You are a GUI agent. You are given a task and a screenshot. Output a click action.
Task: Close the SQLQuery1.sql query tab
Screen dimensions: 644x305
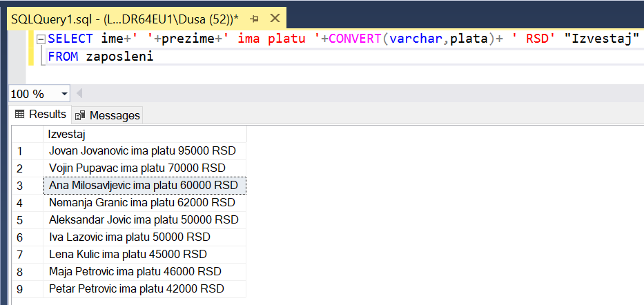point(274,16)
